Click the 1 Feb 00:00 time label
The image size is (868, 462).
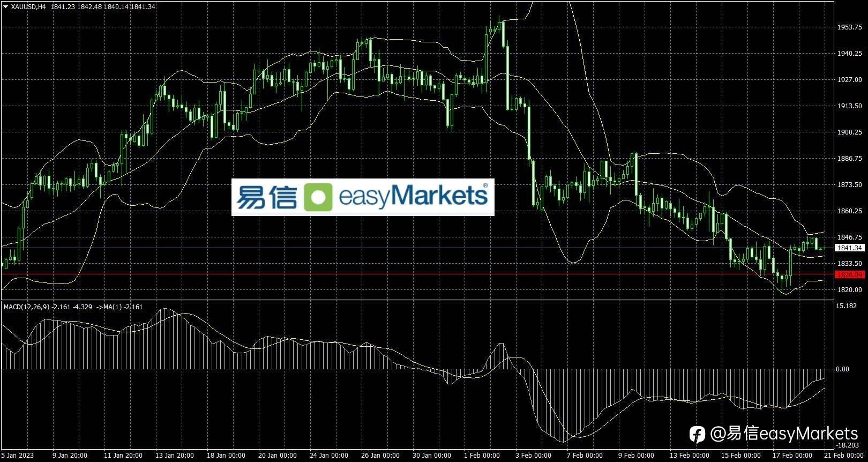coord(482,456)
